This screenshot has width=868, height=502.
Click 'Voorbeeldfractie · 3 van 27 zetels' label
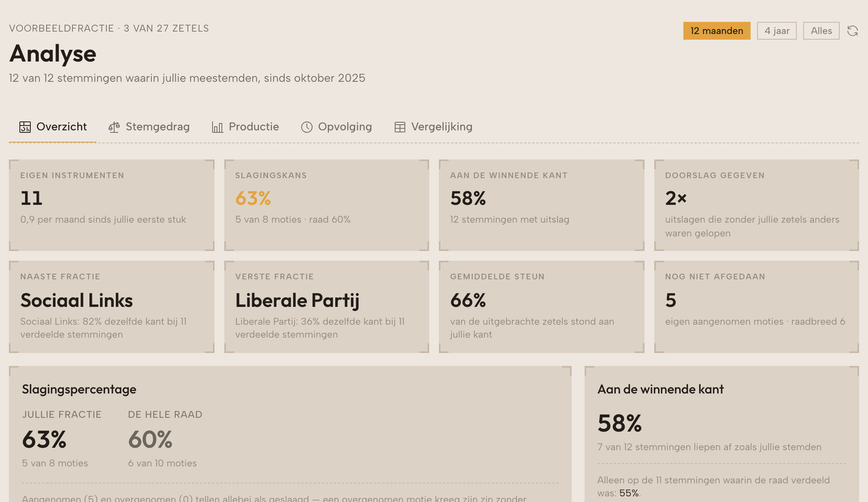pos(109,28)
